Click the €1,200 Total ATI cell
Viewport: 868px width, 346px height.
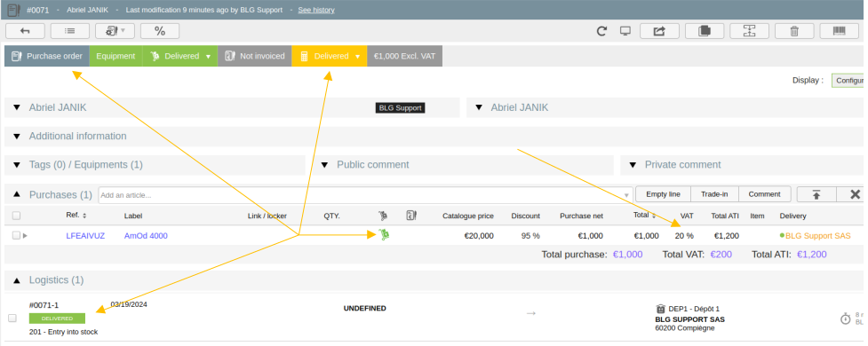(726, 235)
